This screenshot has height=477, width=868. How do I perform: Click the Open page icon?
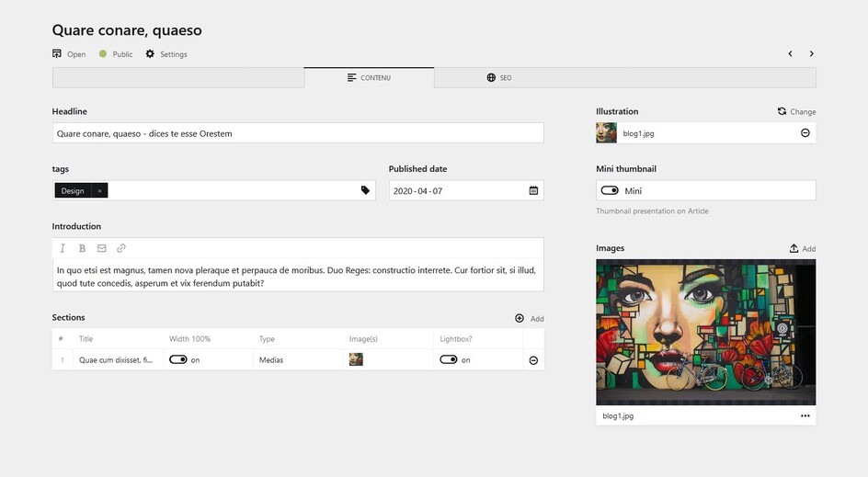56,53
